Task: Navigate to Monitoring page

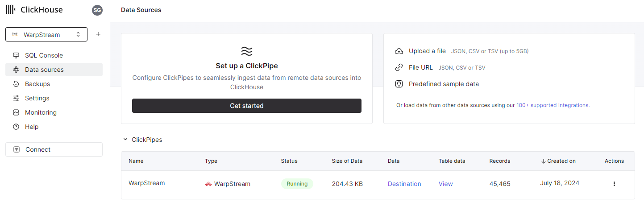Action: pos(41,112)
